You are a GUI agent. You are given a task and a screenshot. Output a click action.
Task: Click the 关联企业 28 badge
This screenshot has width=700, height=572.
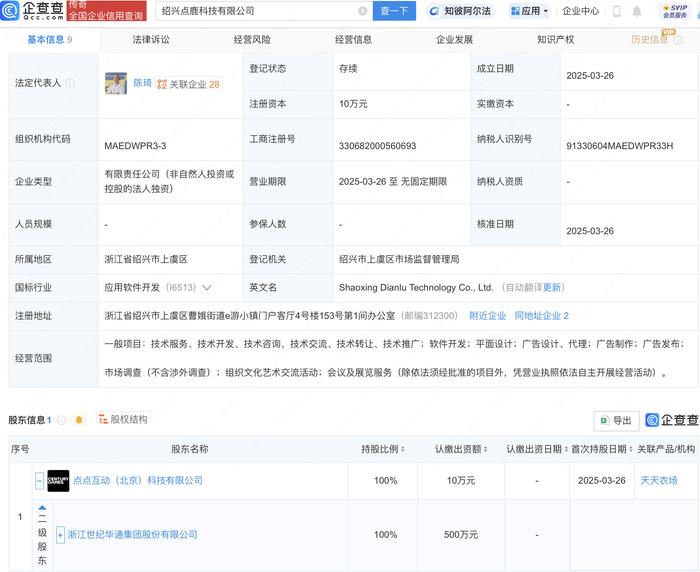click(x=189, y=84)
